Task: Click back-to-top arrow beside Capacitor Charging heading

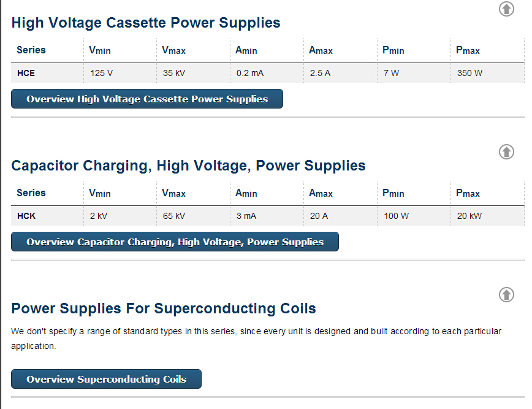Action: pyautogui.click(x=506, y=151)
